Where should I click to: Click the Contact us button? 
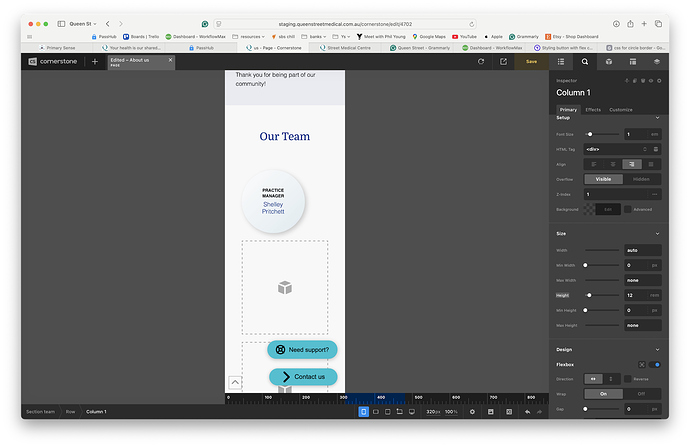pos(304,376)
